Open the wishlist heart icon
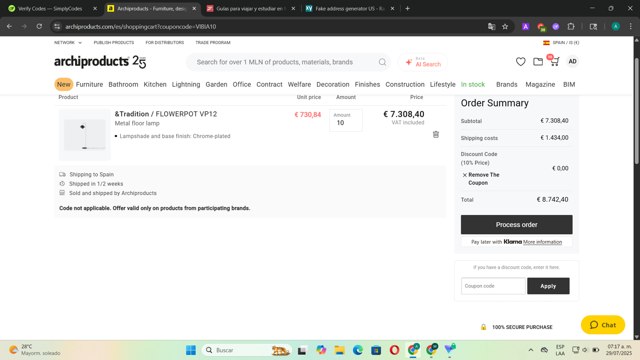 pyautogui.click(x=520, y=62)
